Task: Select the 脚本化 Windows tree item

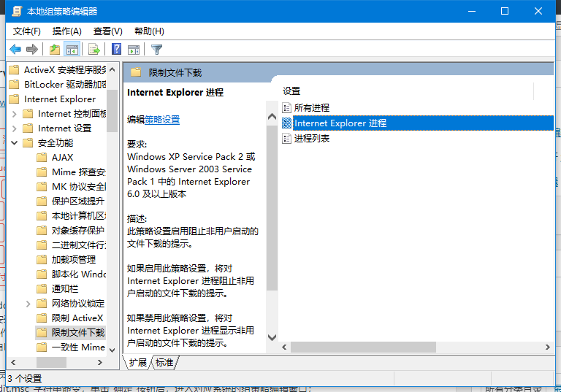Action: click(79, 274)
